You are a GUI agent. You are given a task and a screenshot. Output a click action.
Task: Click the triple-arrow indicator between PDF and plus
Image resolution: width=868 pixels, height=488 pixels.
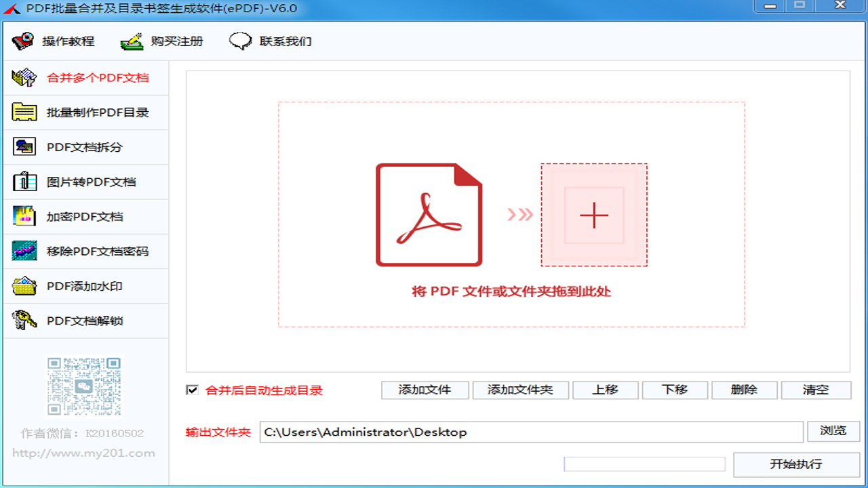click(520, 215)
